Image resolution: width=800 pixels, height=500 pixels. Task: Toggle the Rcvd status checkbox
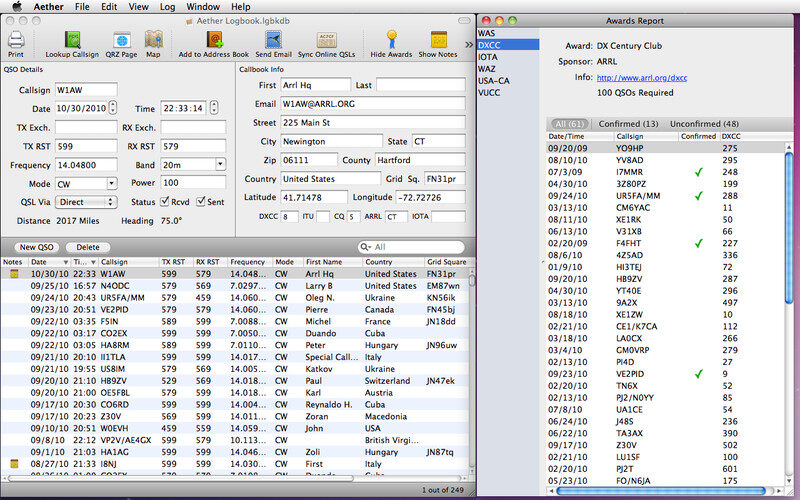[x=166, y=201]
